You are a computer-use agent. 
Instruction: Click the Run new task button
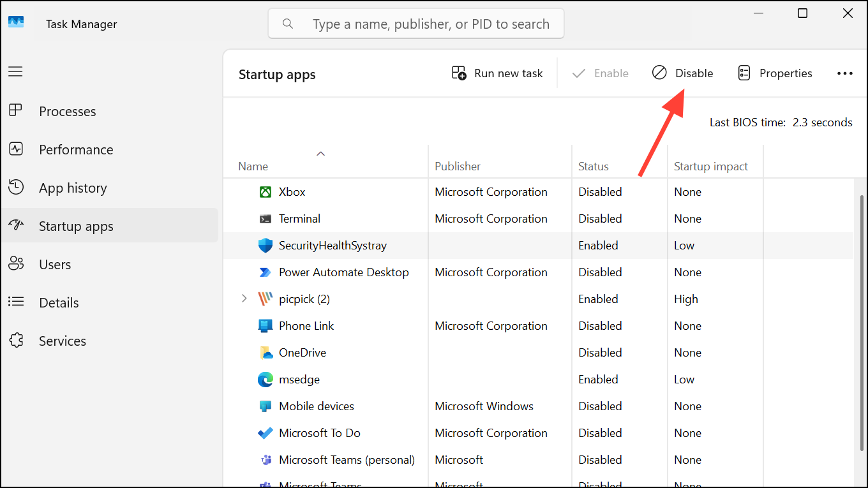[497, 73]
